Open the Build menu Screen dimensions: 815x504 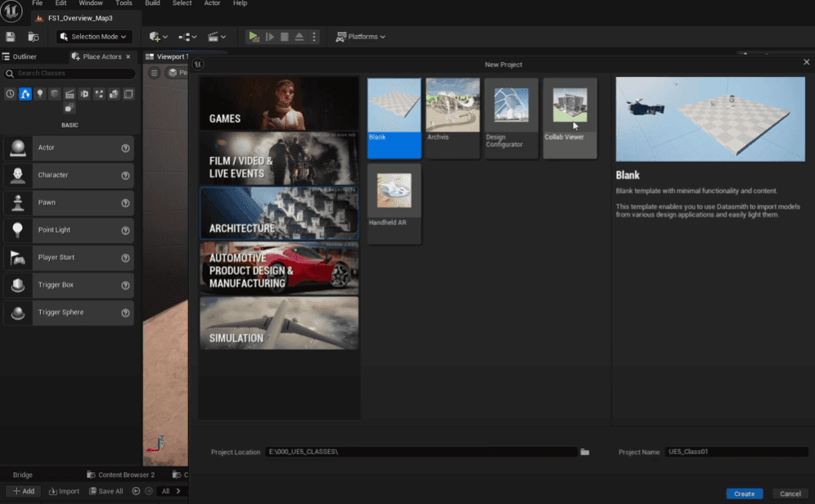point(152,3)
